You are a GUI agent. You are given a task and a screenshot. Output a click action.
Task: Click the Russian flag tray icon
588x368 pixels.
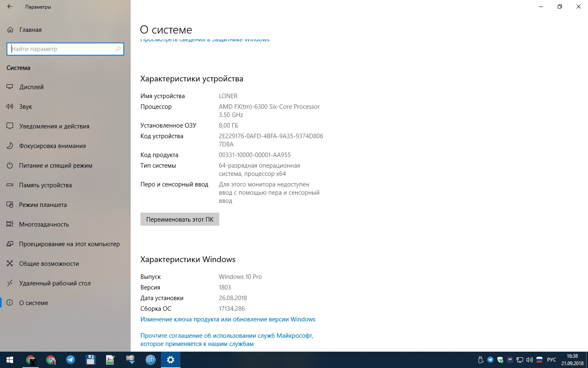(539, 360)
